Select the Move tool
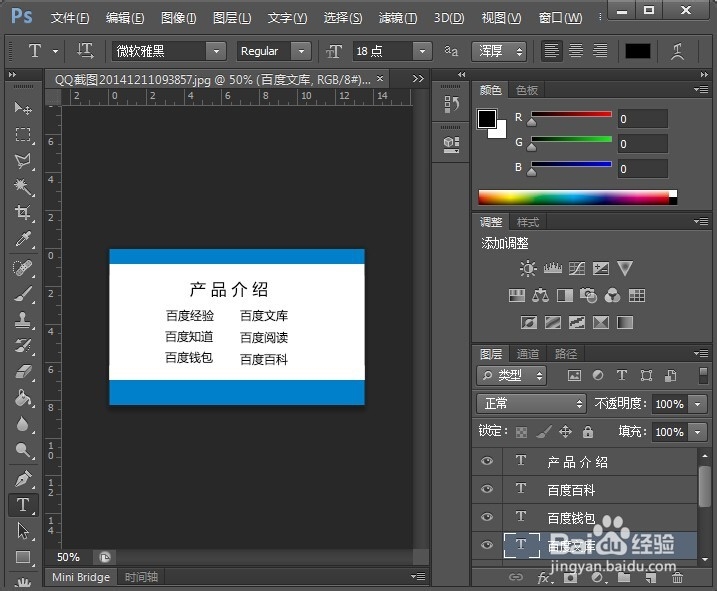 (x=22, y=108)
